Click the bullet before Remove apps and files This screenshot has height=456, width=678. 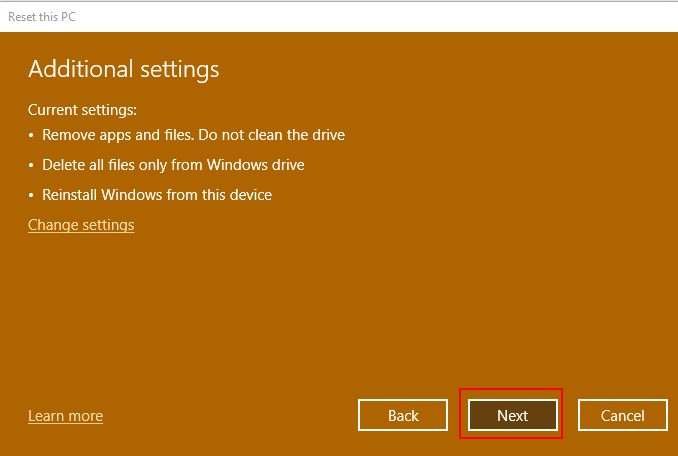point(31,135)
